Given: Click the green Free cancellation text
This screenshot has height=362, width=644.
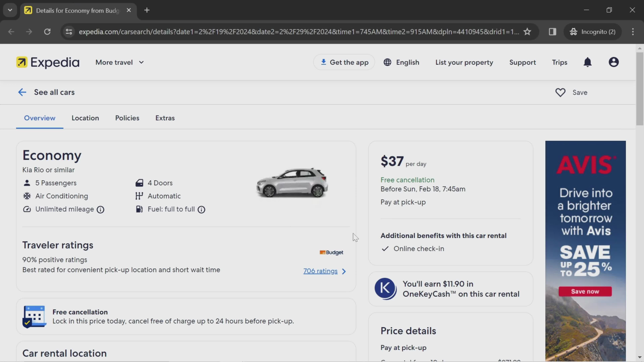Looking at the screenshot, I should point(407,180).
